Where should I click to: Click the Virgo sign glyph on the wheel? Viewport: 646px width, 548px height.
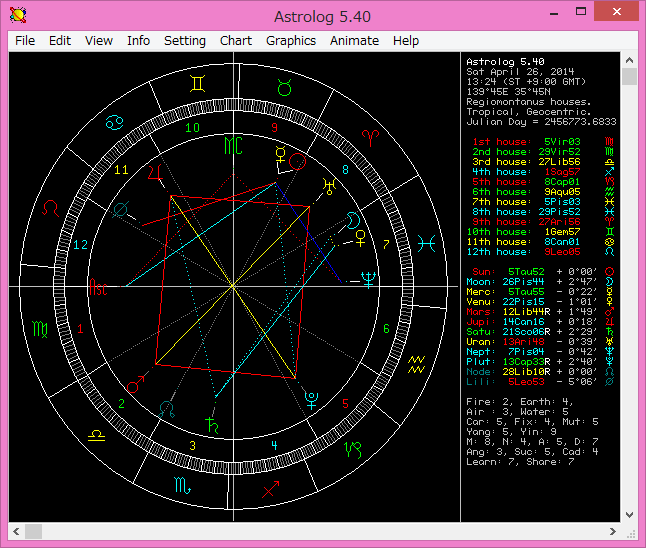point(40,329)
